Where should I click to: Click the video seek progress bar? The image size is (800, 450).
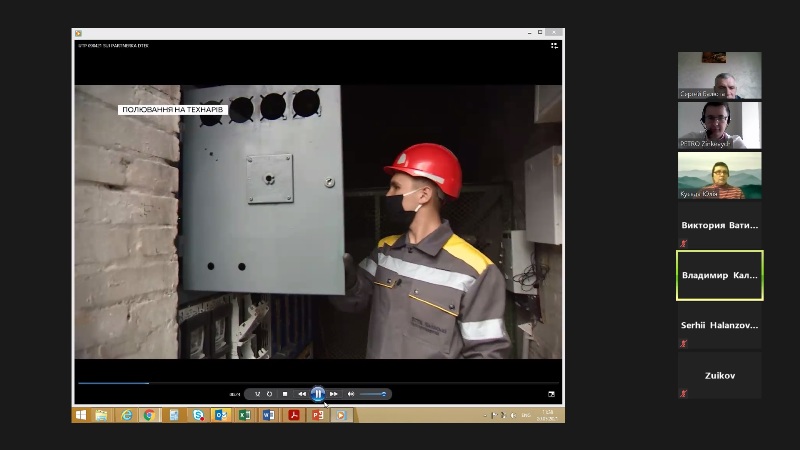300,382
